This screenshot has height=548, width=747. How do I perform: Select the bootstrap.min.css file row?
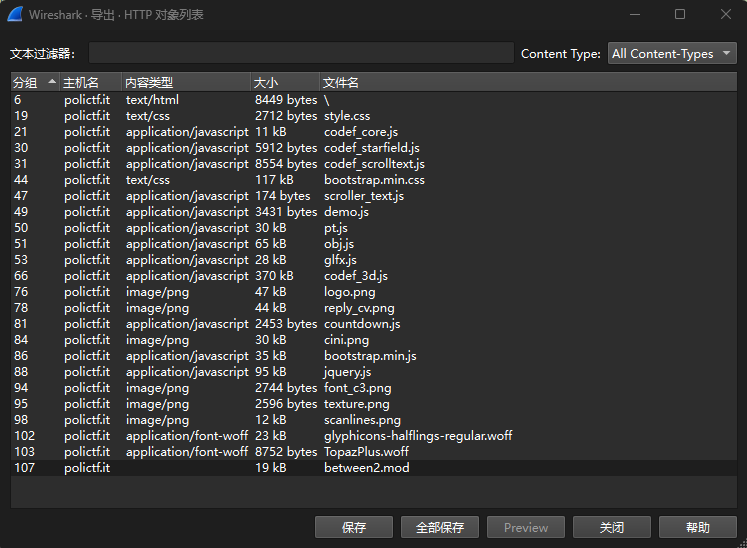coord(374,180)
